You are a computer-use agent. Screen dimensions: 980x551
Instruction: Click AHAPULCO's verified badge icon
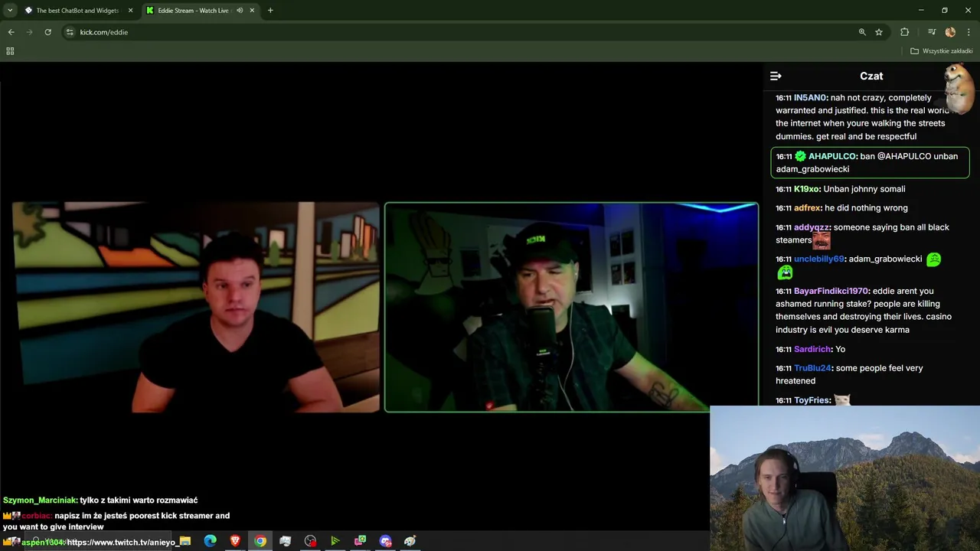click(801, 156)
